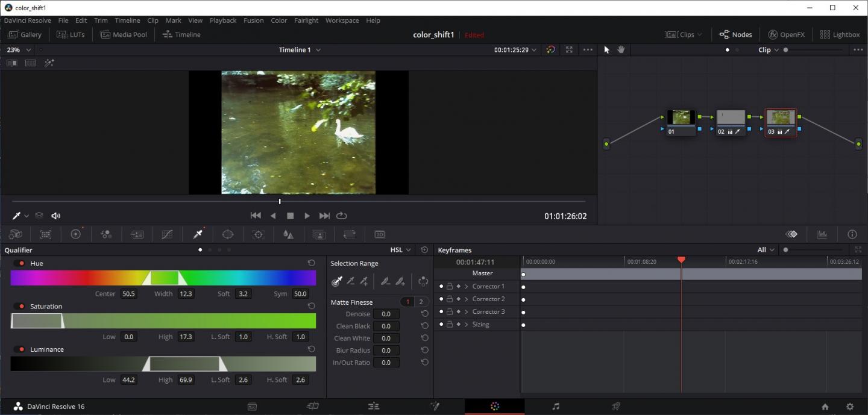Open the LUTs panel

[71, 34]
